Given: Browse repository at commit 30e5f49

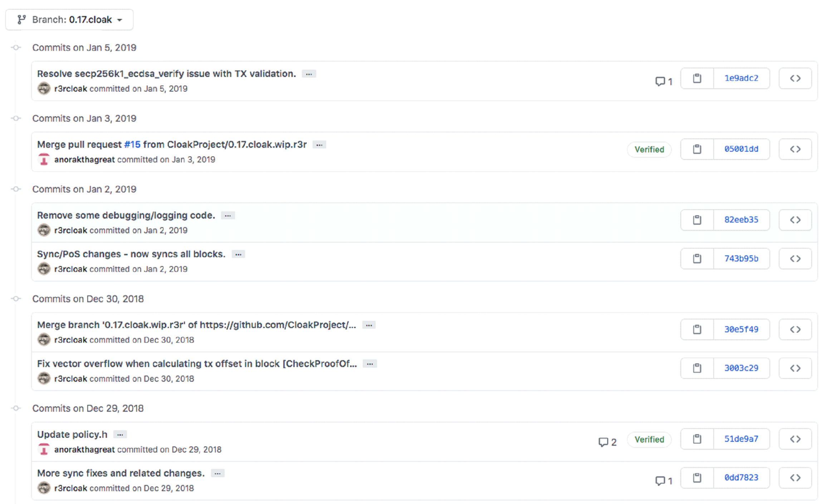Looking at the screenshot, I should tap(795, 329).
